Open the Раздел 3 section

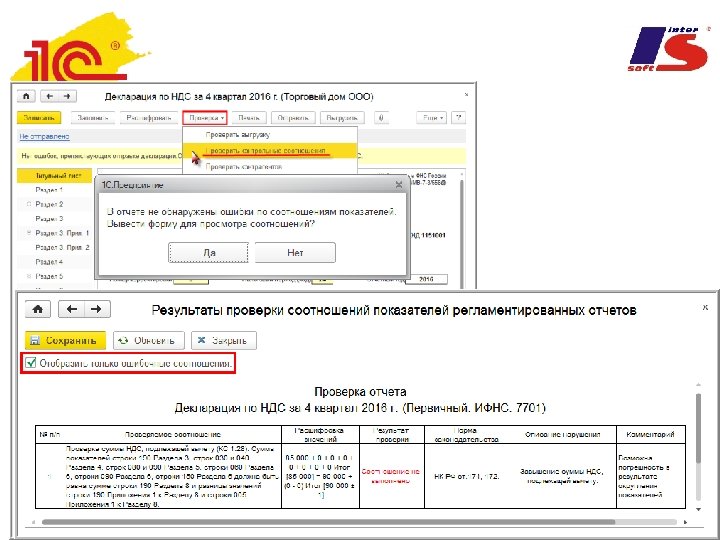click(55, 219)
